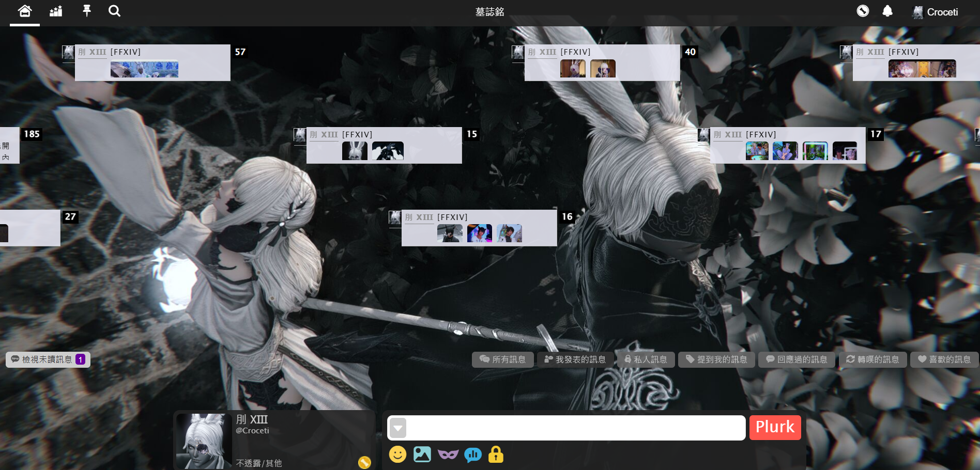The image size is (980, 470).
Task: Submit with the red Plurk button
Action: point(775,427)
